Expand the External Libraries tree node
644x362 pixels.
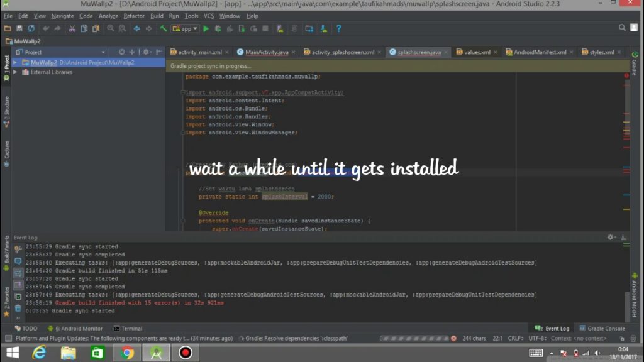coord(15,72)
